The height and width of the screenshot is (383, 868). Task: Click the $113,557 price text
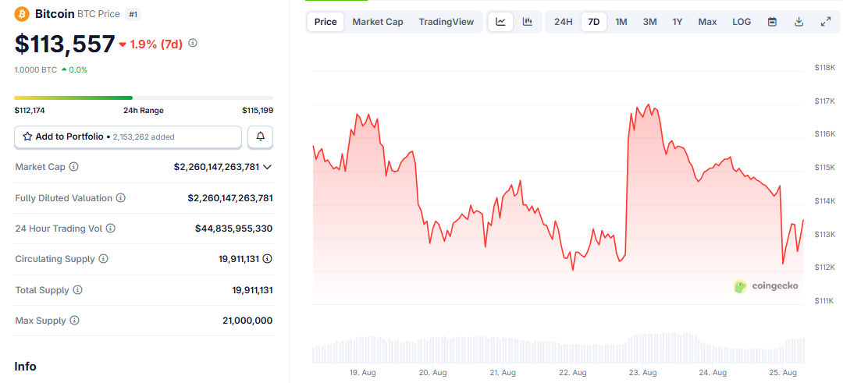[65, 44]
